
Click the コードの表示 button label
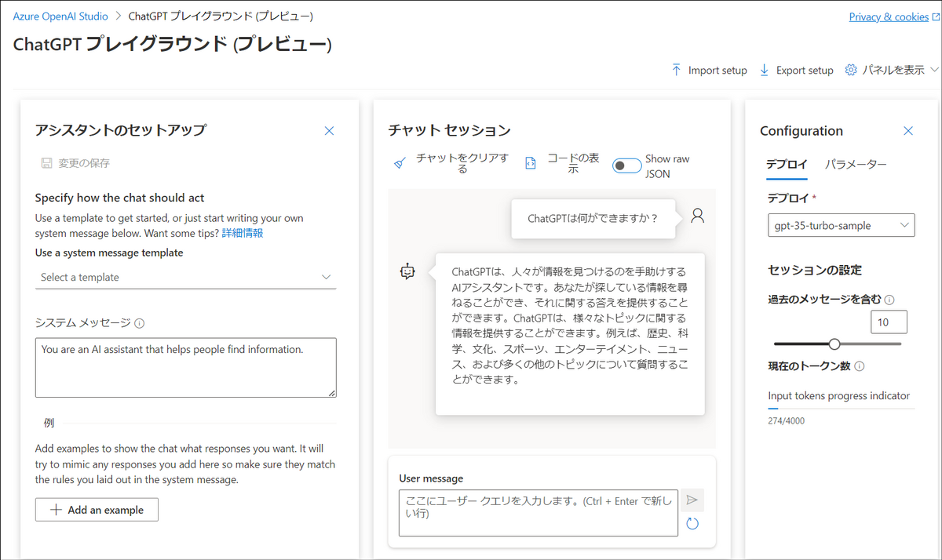click(573, 163)
